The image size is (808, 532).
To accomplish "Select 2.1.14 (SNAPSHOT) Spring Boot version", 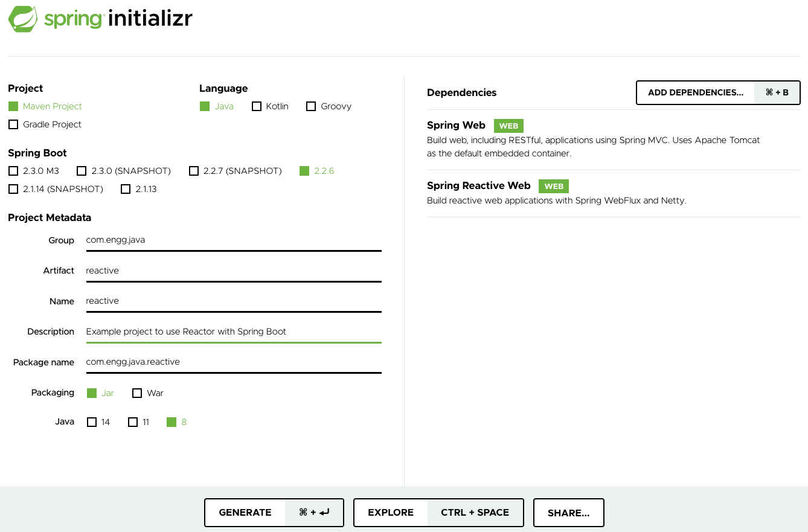I will 13,189.
